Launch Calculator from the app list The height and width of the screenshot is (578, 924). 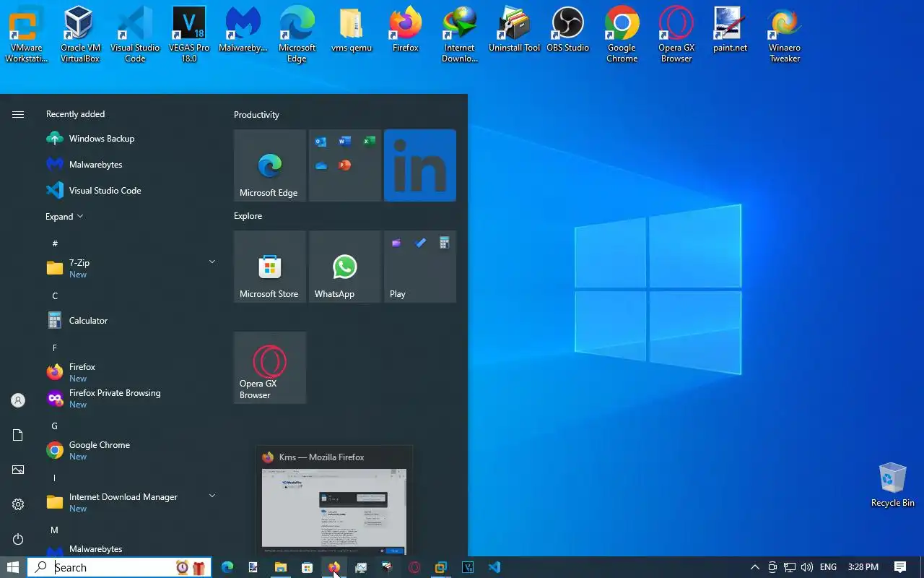[x=131, y=320]
